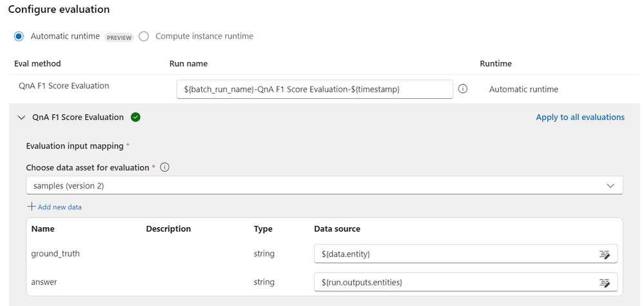Click the Data source column header

[x=337, y=229]
